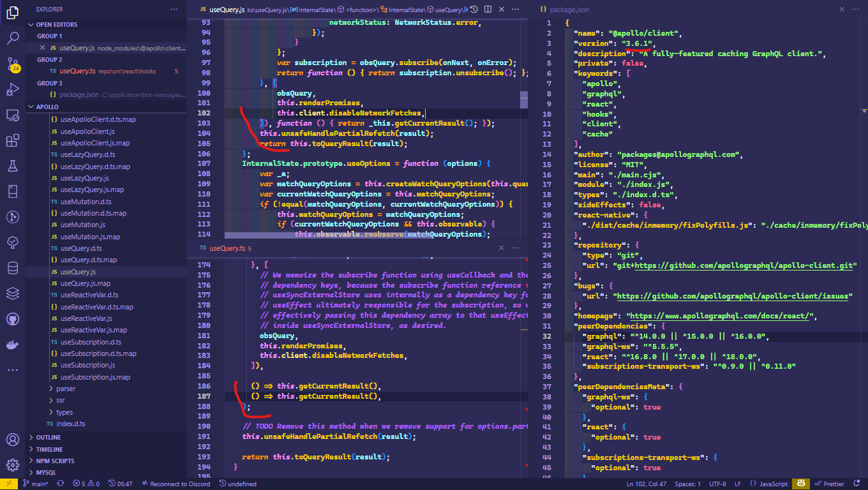This screenshot has height=490, width=868.
Task: Expand the ssr folder
Action: (61, 400)
